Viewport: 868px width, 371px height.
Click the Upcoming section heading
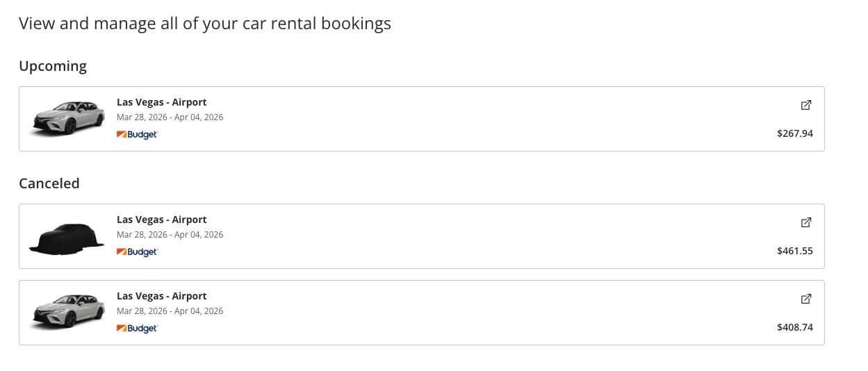click(53, 66)
